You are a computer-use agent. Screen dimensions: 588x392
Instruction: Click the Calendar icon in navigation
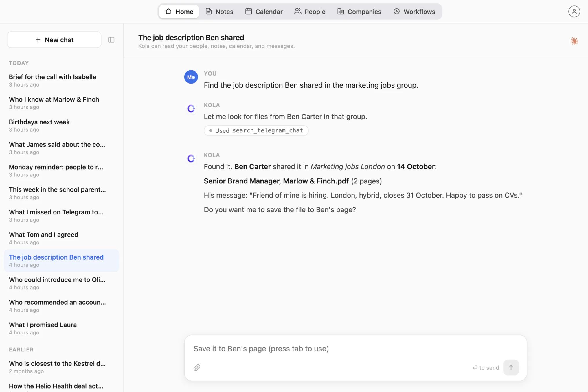click(249, 11)
